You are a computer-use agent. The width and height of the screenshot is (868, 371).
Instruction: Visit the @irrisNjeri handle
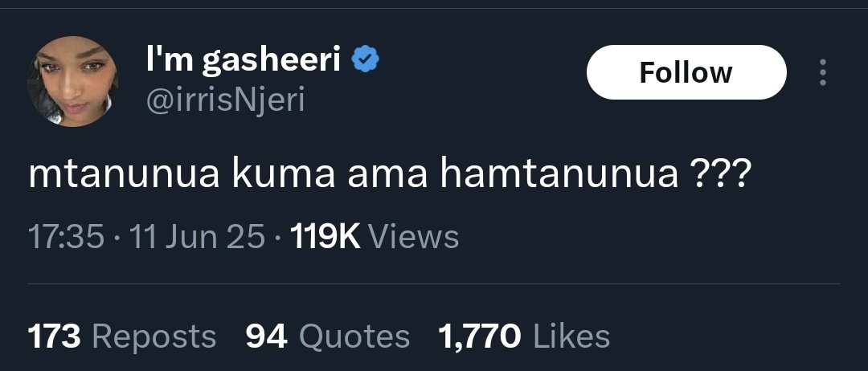225,101
